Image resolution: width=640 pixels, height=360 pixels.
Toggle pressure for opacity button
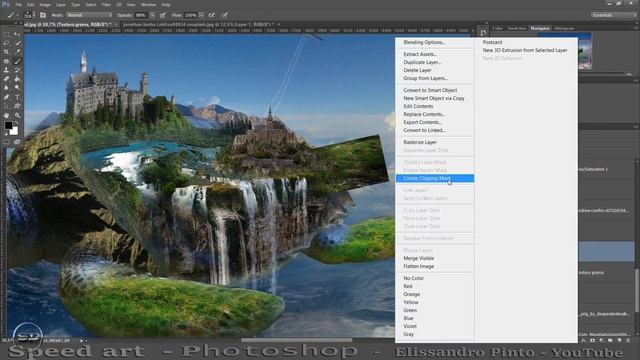[162, 15]
